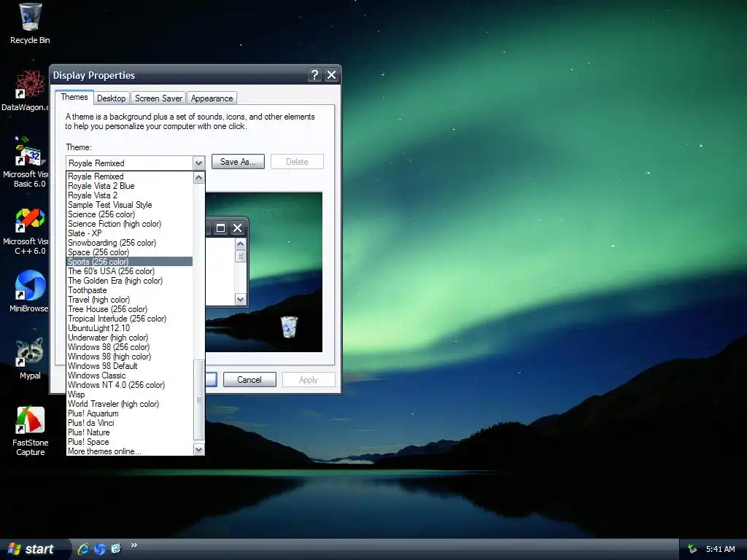
Task: Select Science Fiction (high color) theme
Action: point(130,224)
